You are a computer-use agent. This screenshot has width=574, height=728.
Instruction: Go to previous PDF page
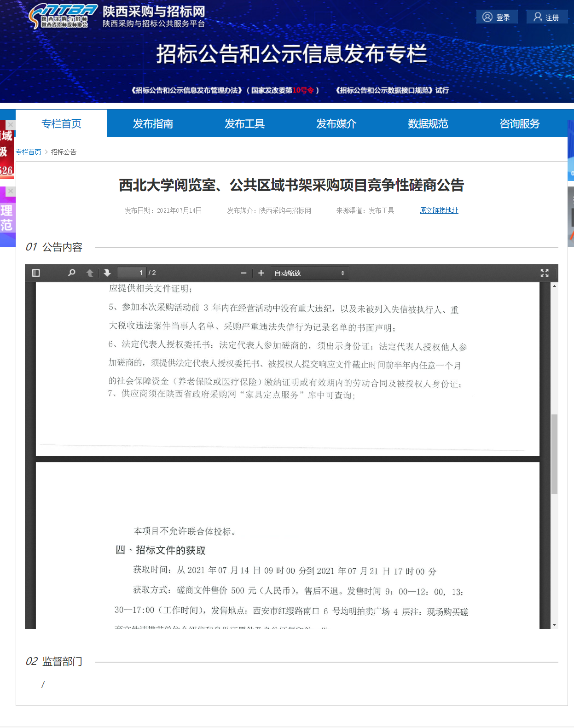coord(90,273)
